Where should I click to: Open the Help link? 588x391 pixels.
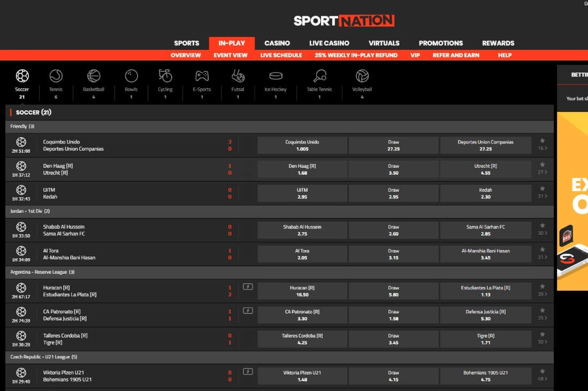[x=505, y=55]
